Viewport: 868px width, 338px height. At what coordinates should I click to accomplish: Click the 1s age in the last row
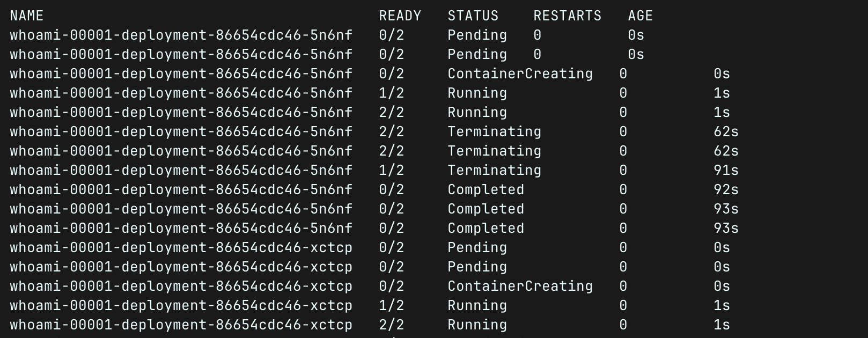click(722, 325)
